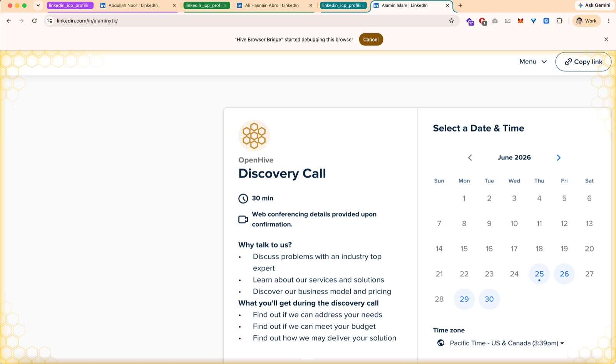The height and width of the screenshot is (364, 616).
Task: Click the camera screenshot extension icon
Action: 495,21
